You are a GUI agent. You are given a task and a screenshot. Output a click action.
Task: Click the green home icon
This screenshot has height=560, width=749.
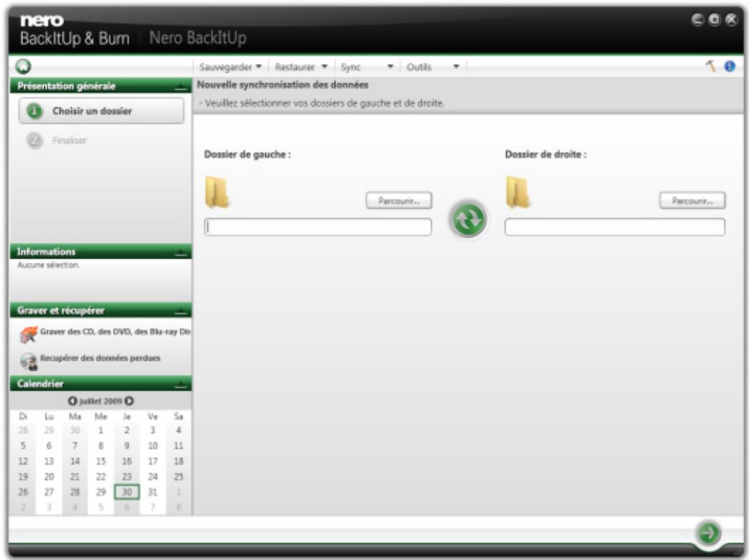23,67
